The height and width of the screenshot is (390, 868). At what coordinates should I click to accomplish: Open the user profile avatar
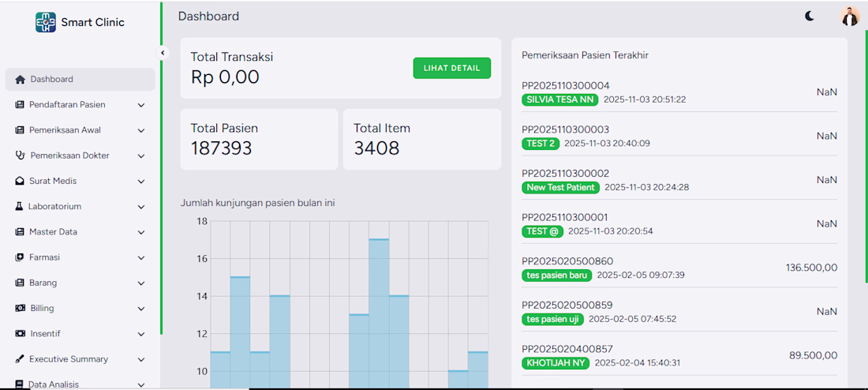click(849, 16)
